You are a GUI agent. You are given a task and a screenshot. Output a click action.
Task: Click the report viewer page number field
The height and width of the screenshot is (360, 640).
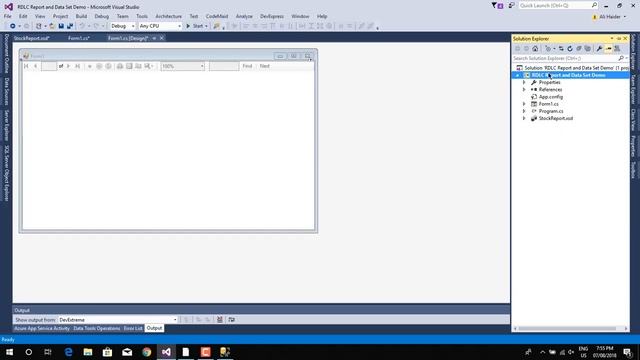[x=49, y=66]
